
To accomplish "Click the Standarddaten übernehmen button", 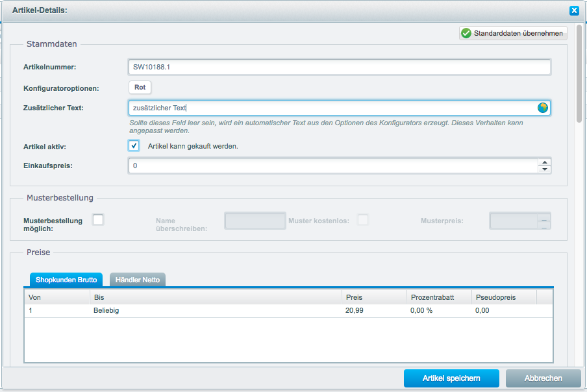I will pos(513,33).
